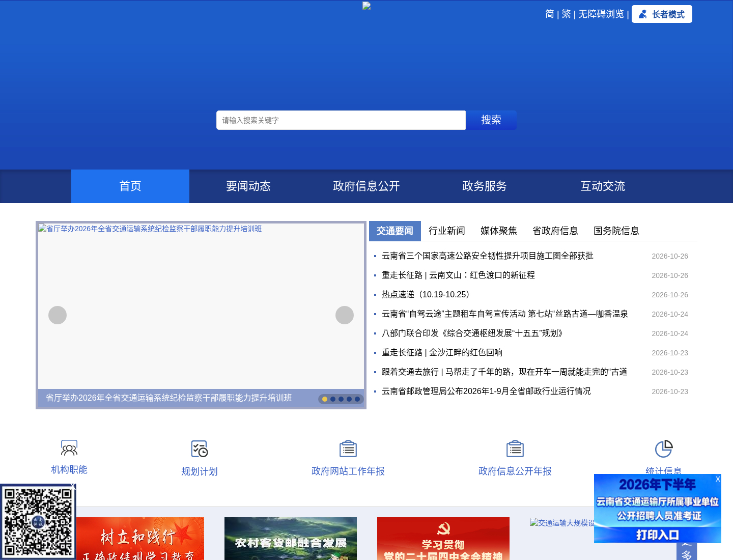Switch to traditional Chinese 繁

pyautogui.click(x=567, y=14)
